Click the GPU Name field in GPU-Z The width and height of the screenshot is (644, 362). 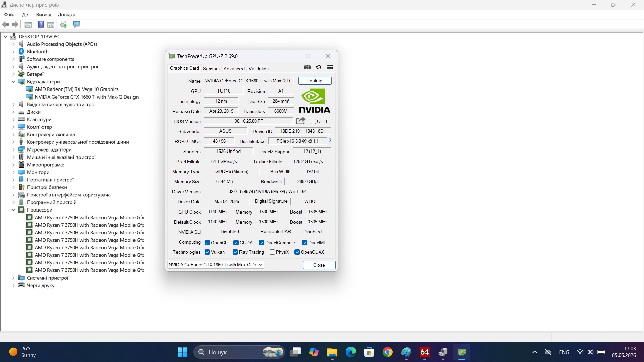pos(249,81)
